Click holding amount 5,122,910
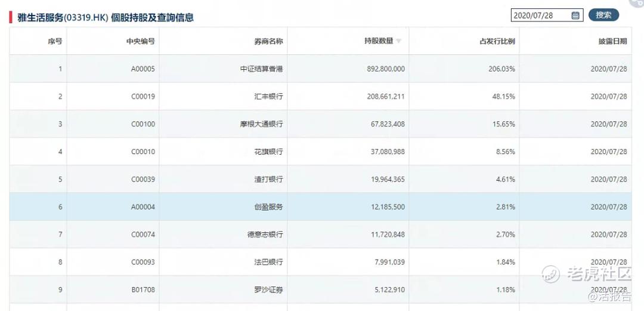Image resolution: width=644 pixels, height=311 pixels. click(389, 289)
